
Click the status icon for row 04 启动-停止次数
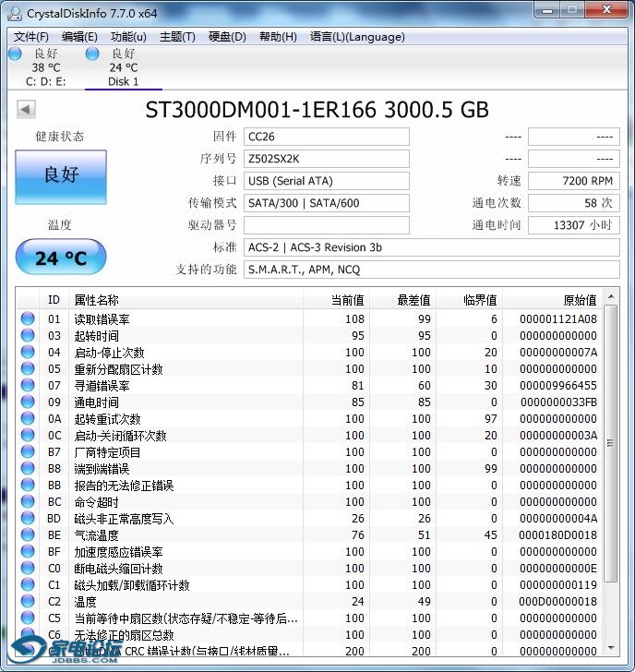(28, 352)
